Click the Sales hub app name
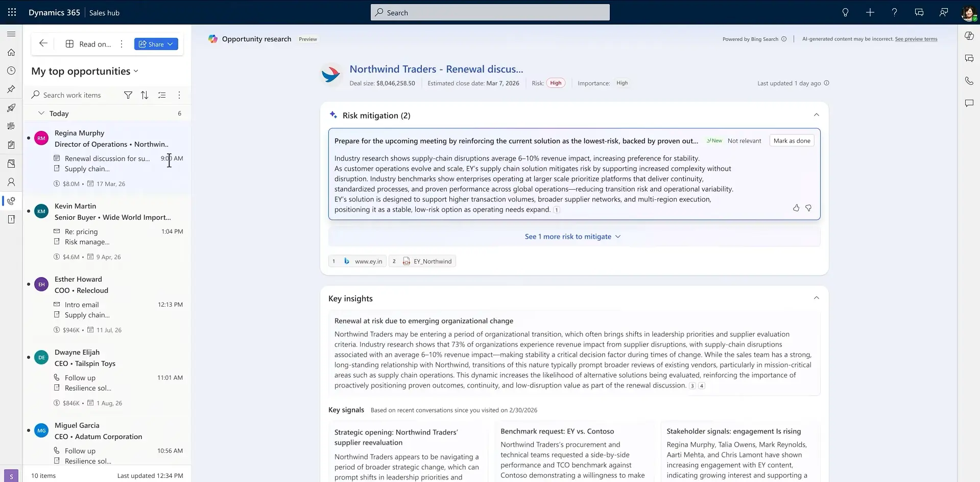Image resolution: width=980 pixels, height=482 pixels. coord(104,13)
